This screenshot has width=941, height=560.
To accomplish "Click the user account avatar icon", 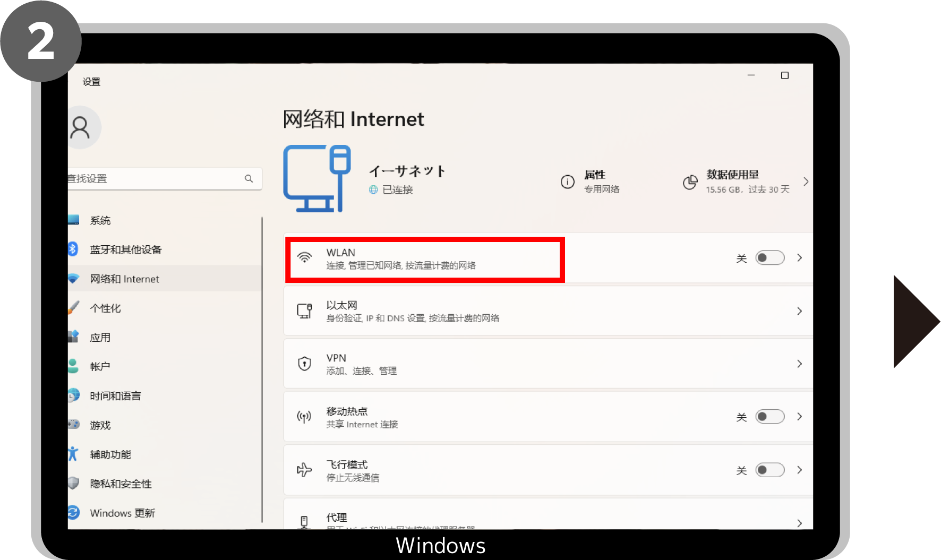I will pos(81,128).
